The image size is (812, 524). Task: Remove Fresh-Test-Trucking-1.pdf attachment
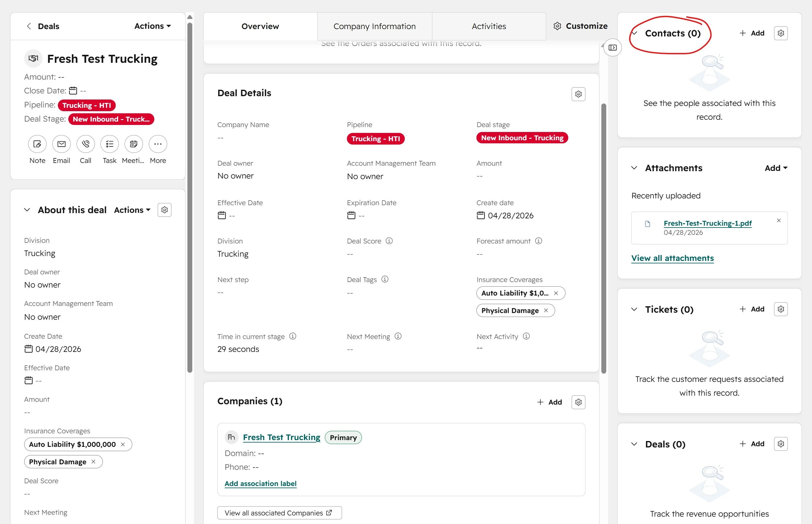click(x=779, y=221)
